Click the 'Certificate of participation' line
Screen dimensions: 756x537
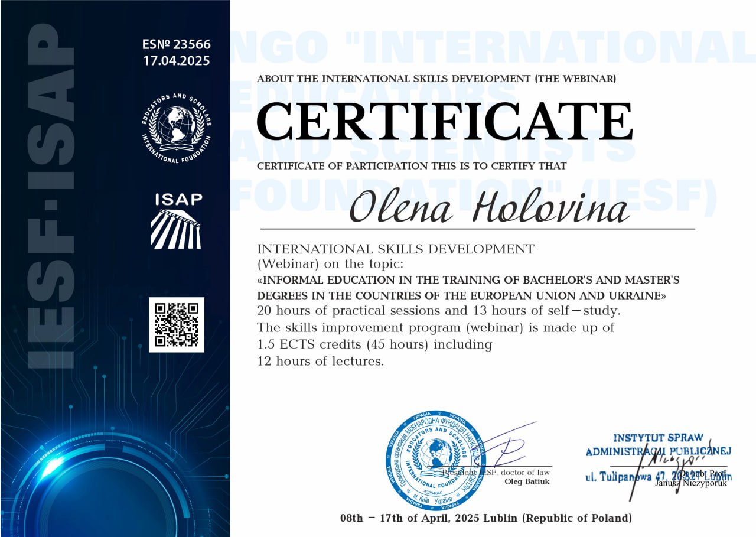pyautogui.click(x=412, y=166)
